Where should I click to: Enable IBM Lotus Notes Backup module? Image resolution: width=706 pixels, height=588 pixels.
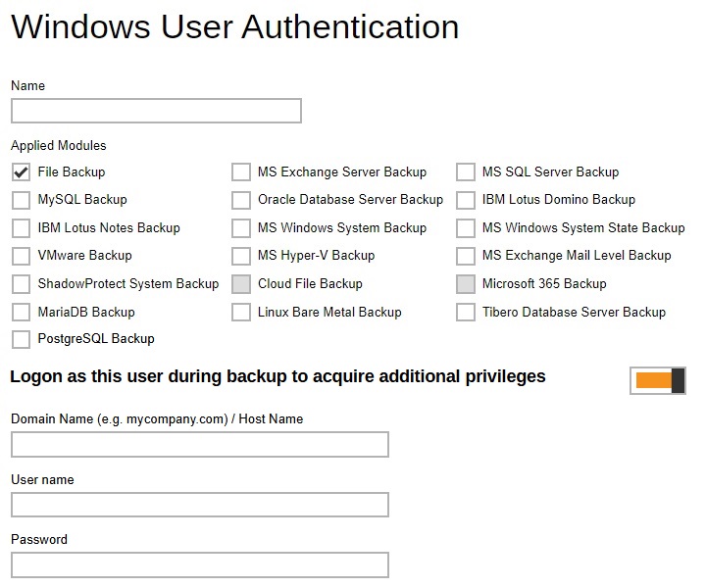[x=22, y=228]
